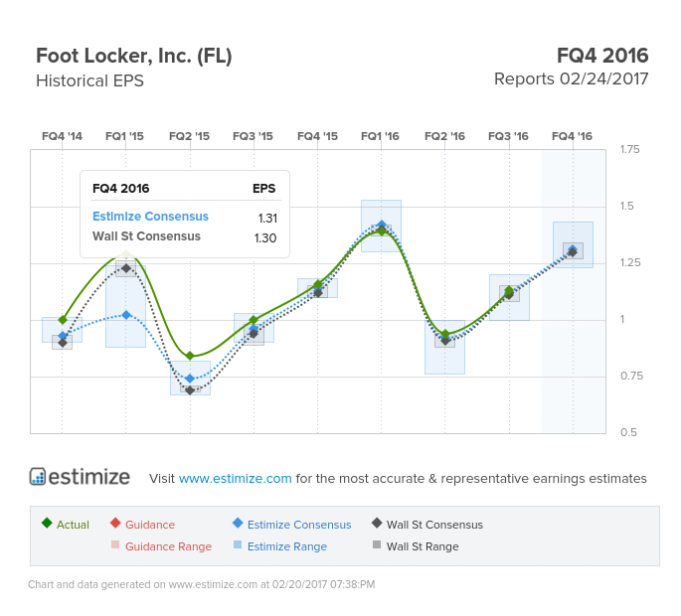The image size is (681, 616).
Task: Select the FQ3 '16 axis label
Action: point(508,136)
